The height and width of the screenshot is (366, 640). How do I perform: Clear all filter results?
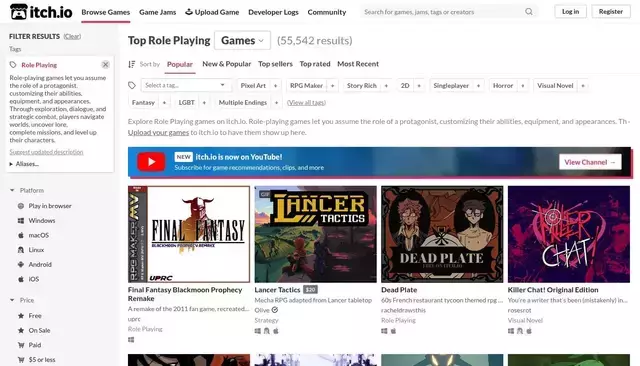[x=72, y=36]
